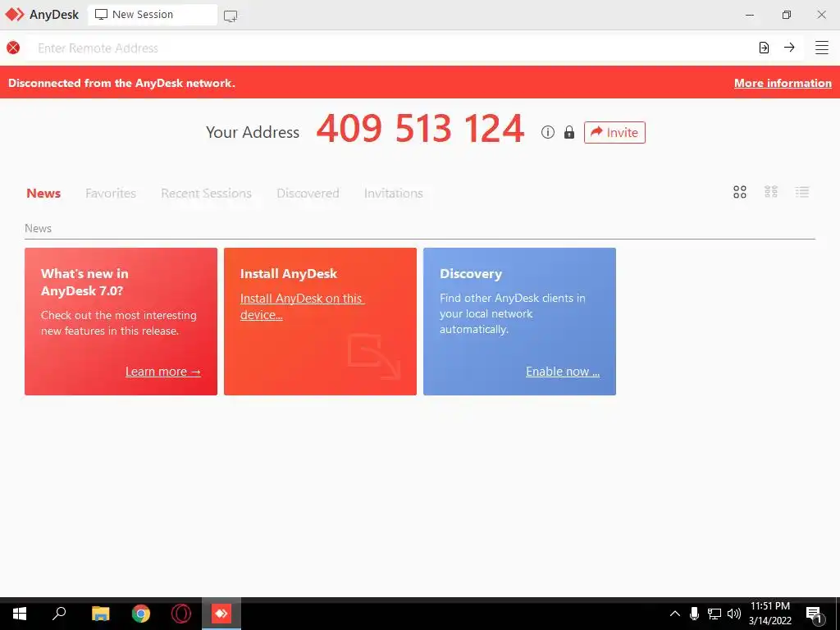Click the Discovery card
840x630 pixels.
click(519, 322)
